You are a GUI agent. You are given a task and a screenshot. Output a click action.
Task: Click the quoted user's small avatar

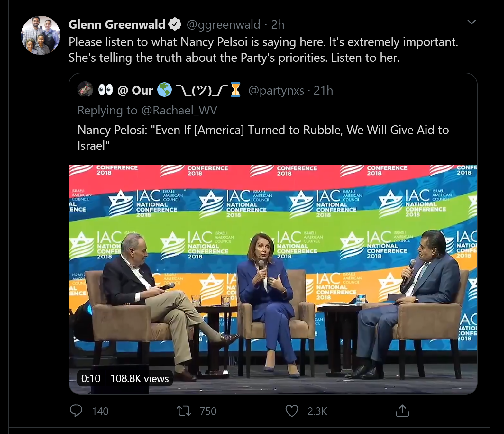[85, 89]
